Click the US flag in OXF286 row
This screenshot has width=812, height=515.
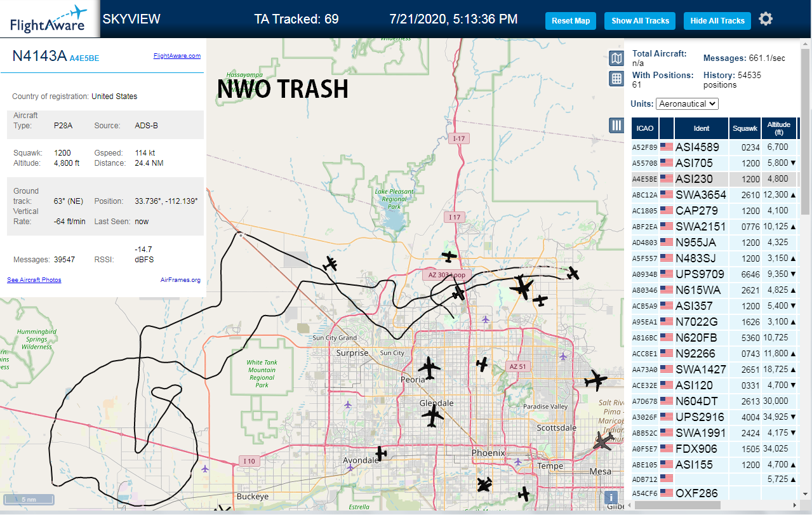[x=667, y=493]
